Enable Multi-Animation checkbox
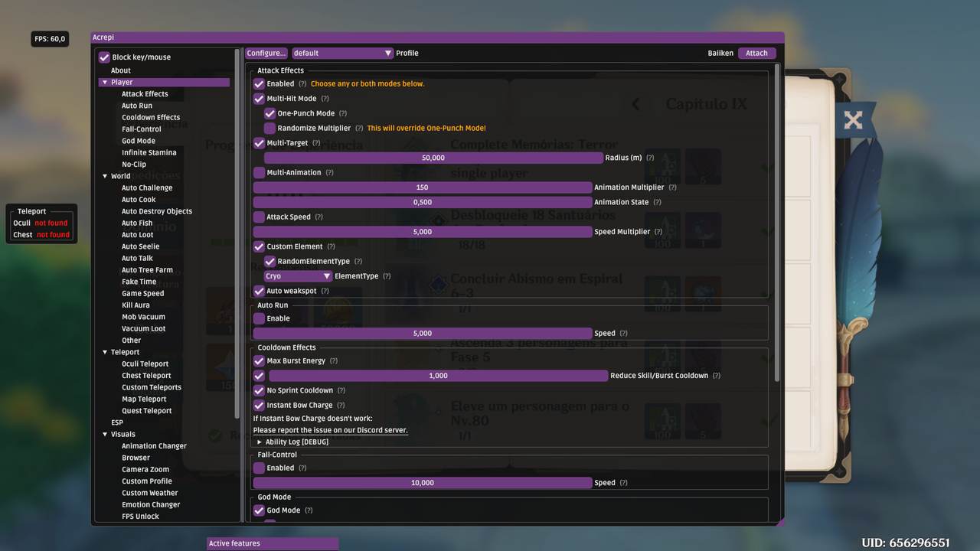 (x=259, y=173)
